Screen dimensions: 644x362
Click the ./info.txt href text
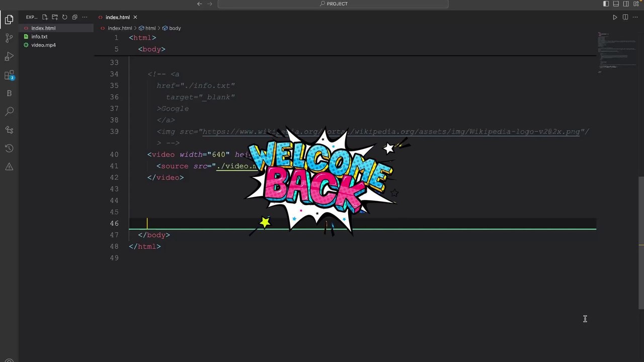[x=207, y=86]
